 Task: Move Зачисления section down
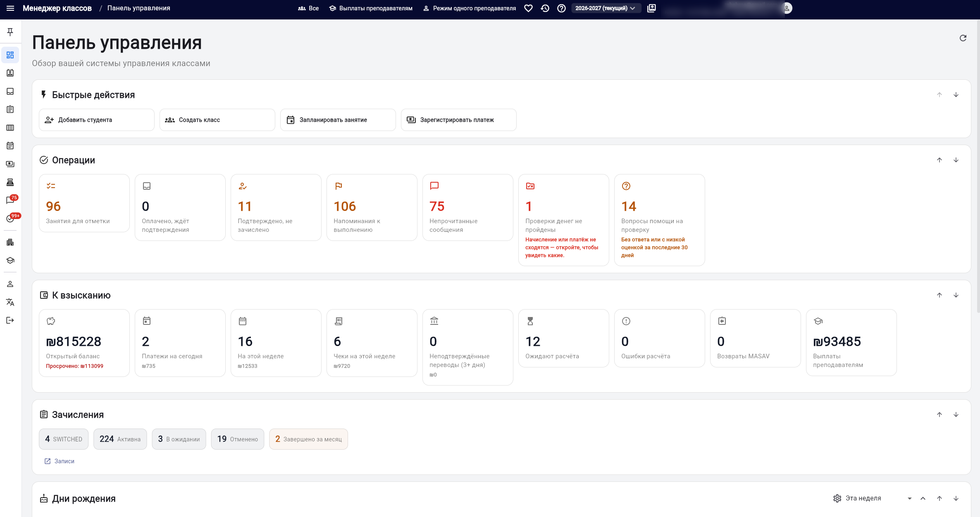click(x=956, y=415)
